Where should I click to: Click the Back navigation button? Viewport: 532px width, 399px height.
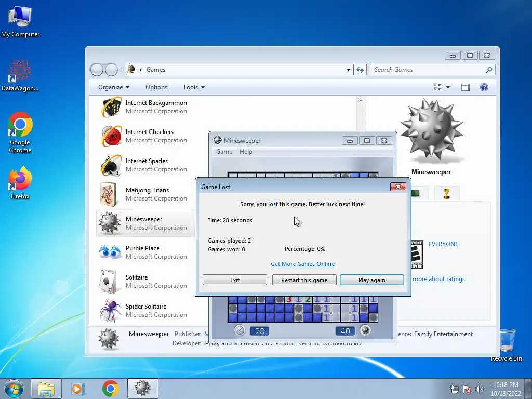[x=97, y=70]
